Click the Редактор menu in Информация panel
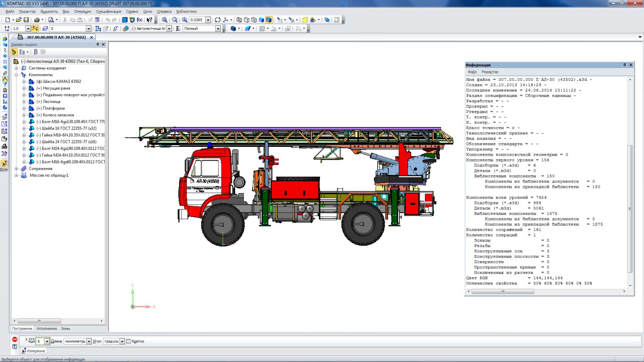 tap(489, 72)
